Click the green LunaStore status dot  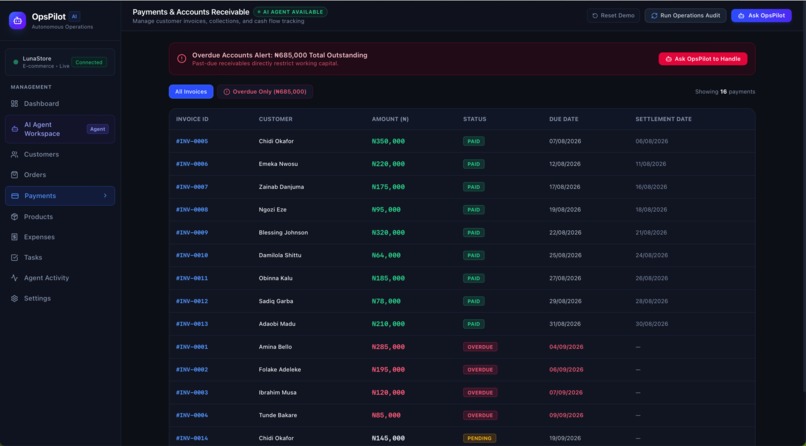click(15, 62)
